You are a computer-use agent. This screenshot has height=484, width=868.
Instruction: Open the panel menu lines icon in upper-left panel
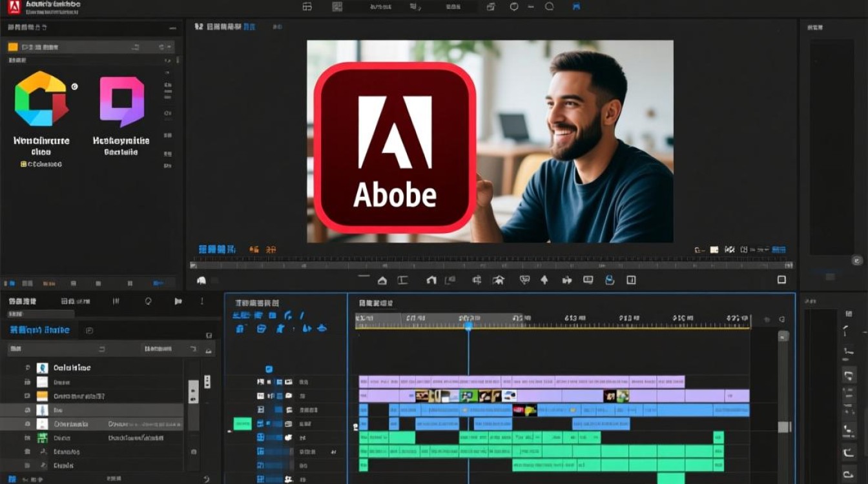click(x=172, y=28)
